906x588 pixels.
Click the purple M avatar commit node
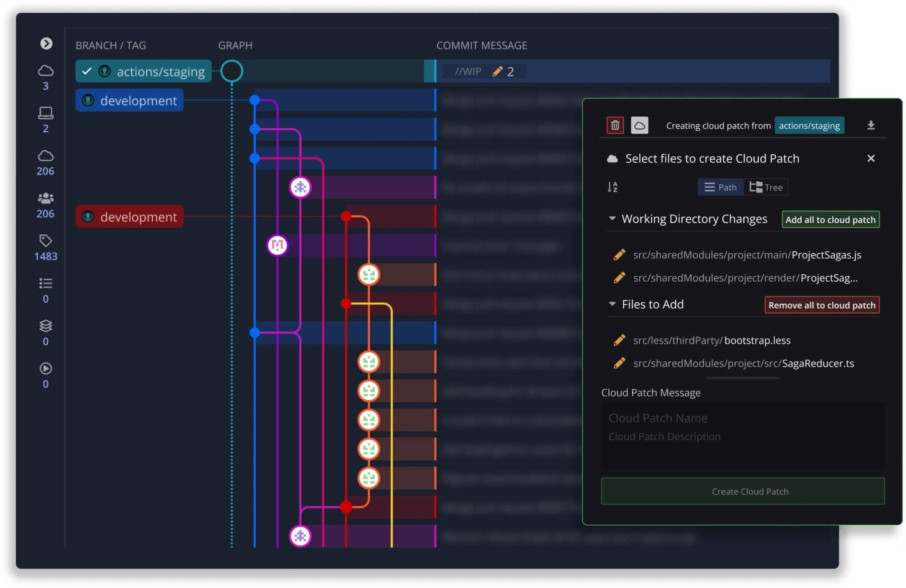[x=277, y=245]
